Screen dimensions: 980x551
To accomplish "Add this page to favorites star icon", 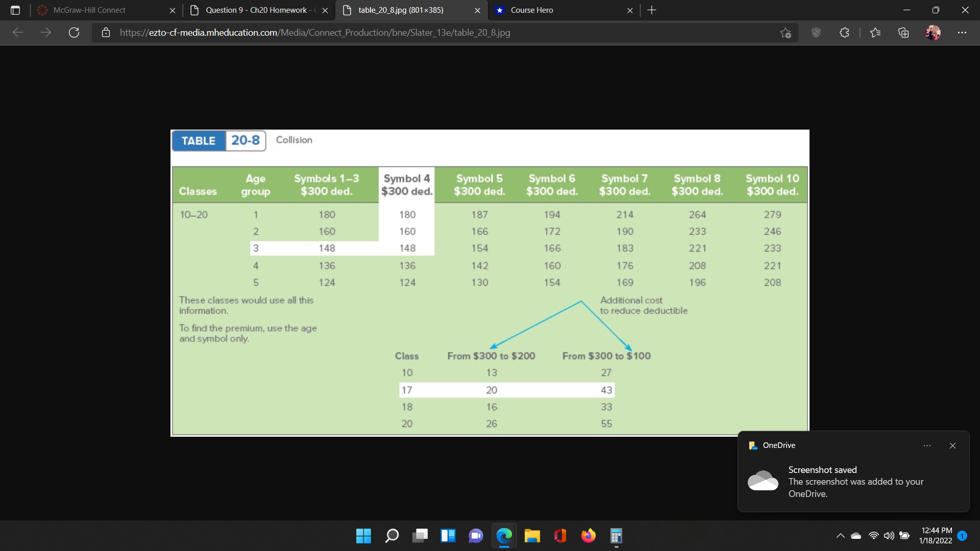I will click(x=786, y=33).
